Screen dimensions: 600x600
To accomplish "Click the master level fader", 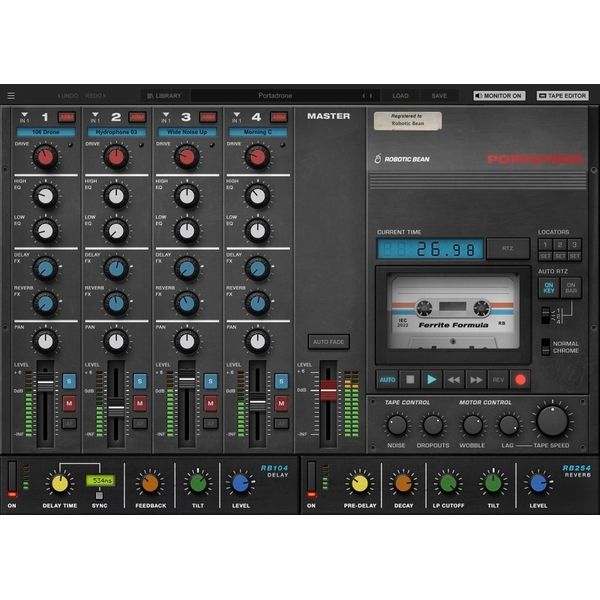I will coord(328,390).
